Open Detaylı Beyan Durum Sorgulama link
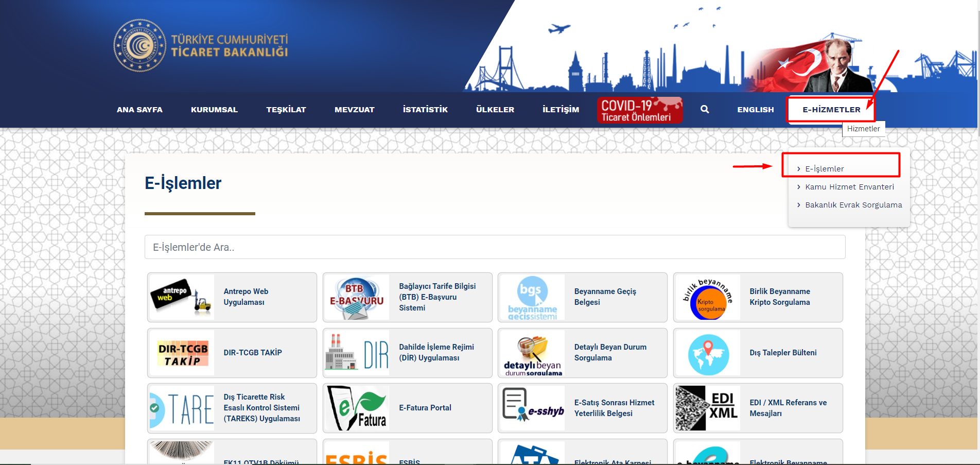Viewport: 980px width, 465px height. click(x=610, y=353)
